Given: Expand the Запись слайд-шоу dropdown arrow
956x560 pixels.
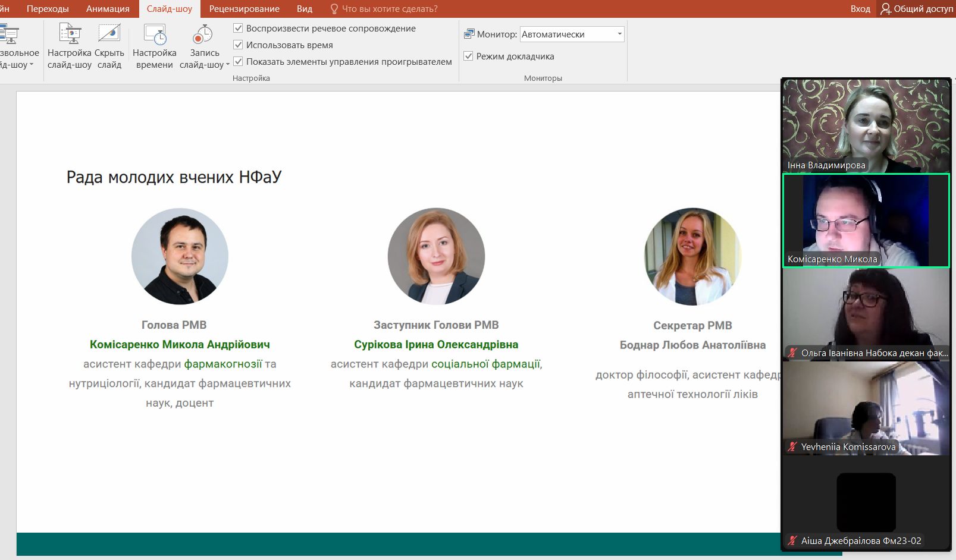Looking at the screenshot, I should tap(228, 65).
